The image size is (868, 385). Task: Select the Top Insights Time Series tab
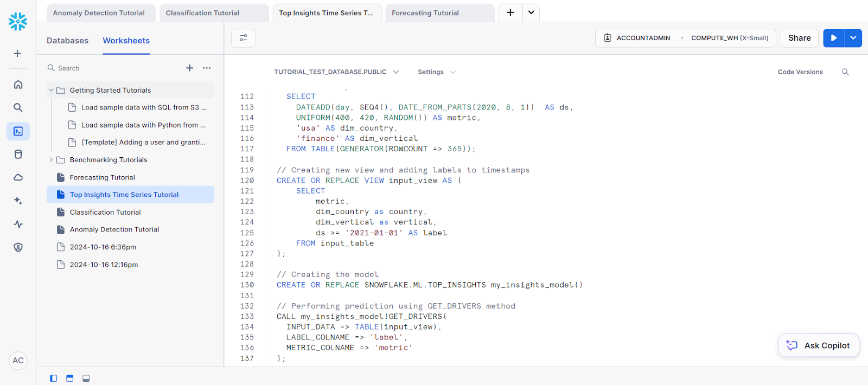pyautogui.click(x=327, y=13)
